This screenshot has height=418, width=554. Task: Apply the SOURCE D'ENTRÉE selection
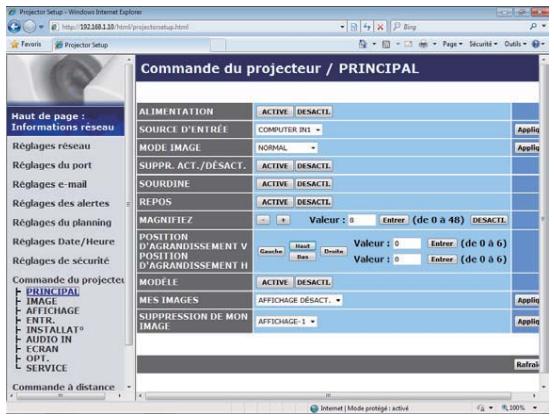pyautogui.click(x=527, y=130)
